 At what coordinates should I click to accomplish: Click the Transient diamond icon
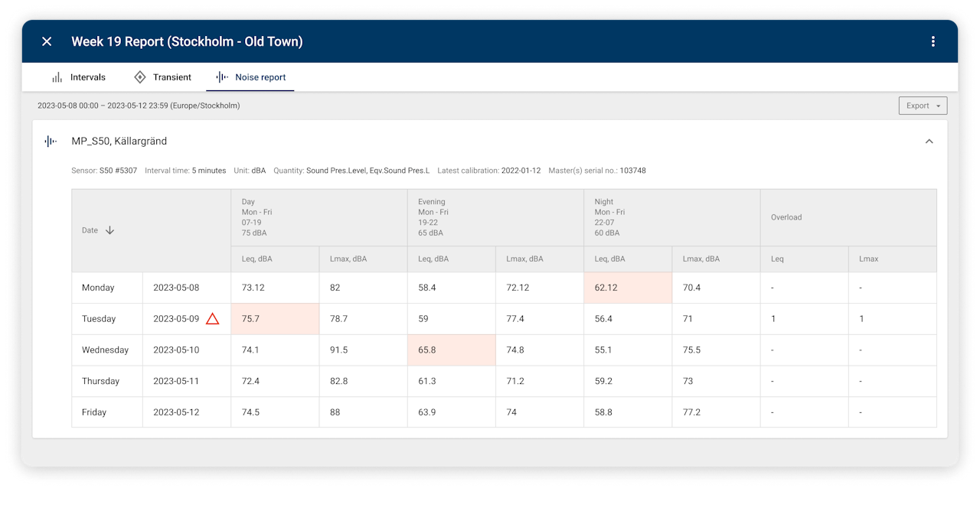[x=139, y=77]
